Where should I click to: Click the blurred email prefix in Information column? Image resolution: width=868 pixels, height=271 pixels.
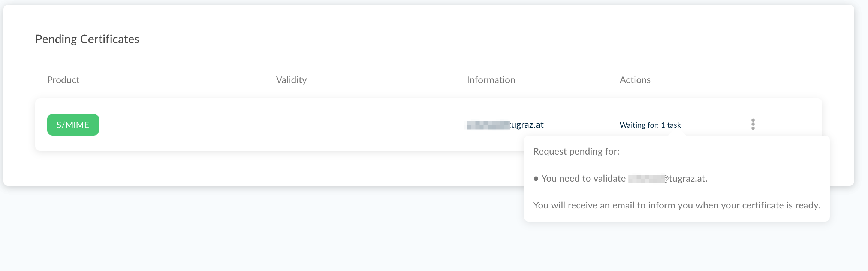487,125
